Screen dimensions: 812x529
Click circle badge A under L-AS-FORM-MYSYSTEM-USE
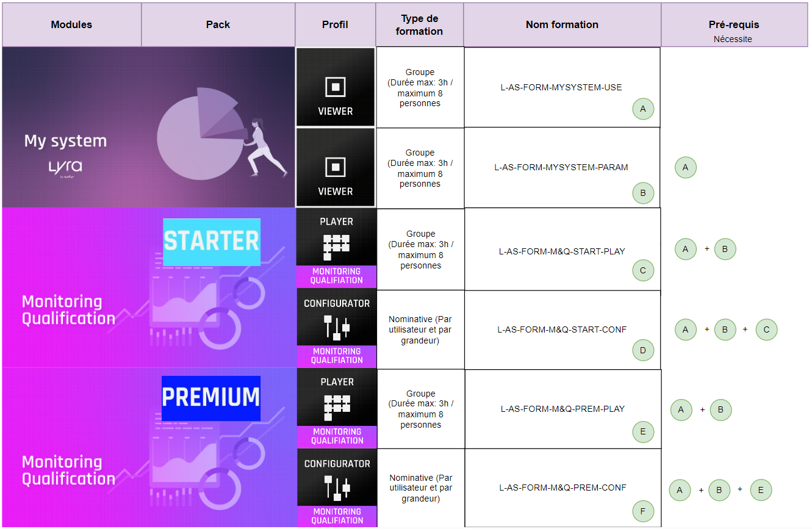pos(643,109)
